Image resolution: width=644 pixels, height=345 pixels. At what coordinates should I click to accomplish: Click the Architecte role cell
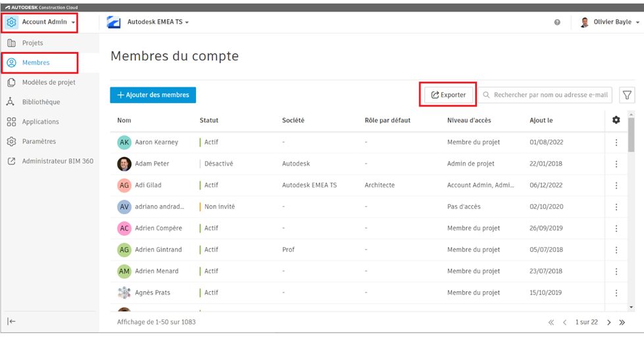(x=380, y=185)
